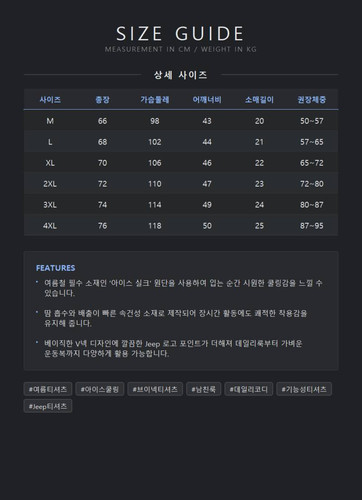Screen dimensions: 362x500
Task: Select the 어깨너비 column header
Action: [x=207, y=100]
